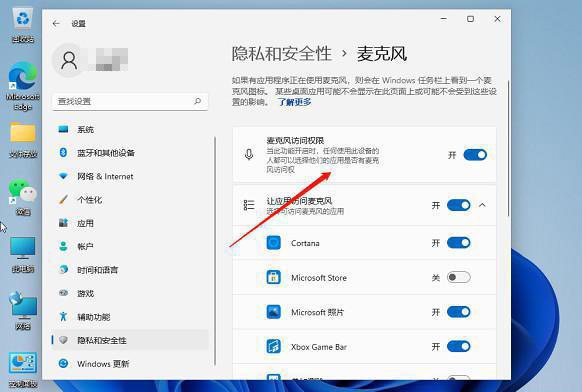Click 隐私和安全性 breadcrumb link

point(282,54)
